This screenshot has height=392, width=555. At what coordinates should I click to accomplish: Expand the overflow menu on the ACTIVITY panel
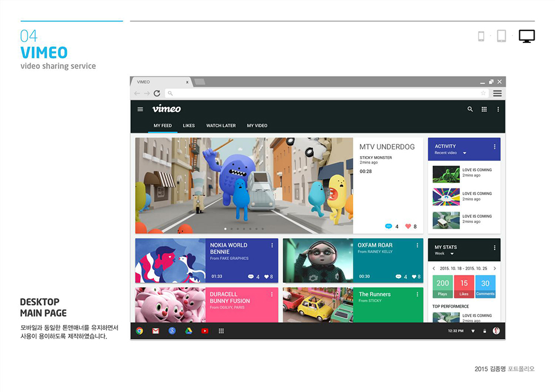(494, 147)
